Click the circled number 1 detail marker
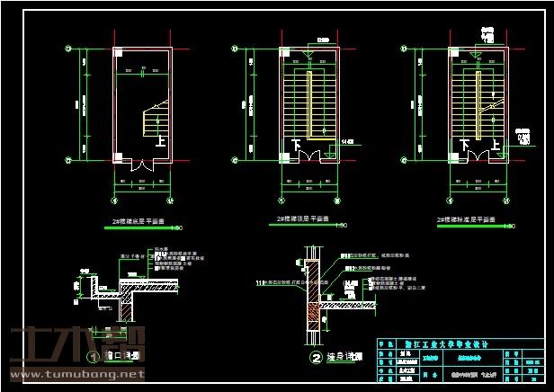 click(x=93, y=357)
